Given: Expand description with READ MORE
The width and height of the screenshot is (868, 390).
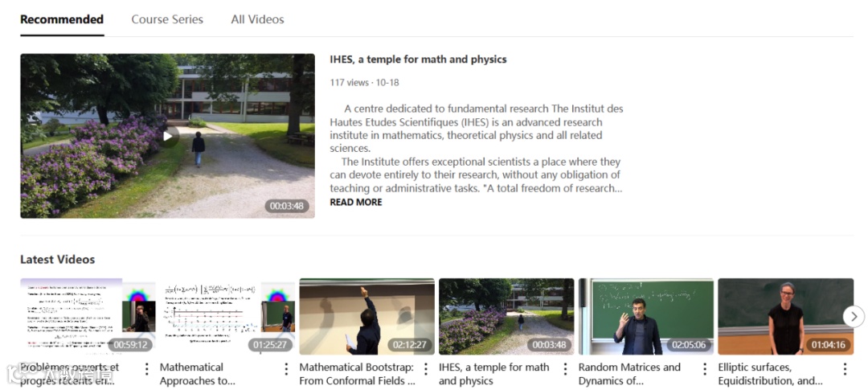Looking at the screenshot, I should [x=356, y=202].
